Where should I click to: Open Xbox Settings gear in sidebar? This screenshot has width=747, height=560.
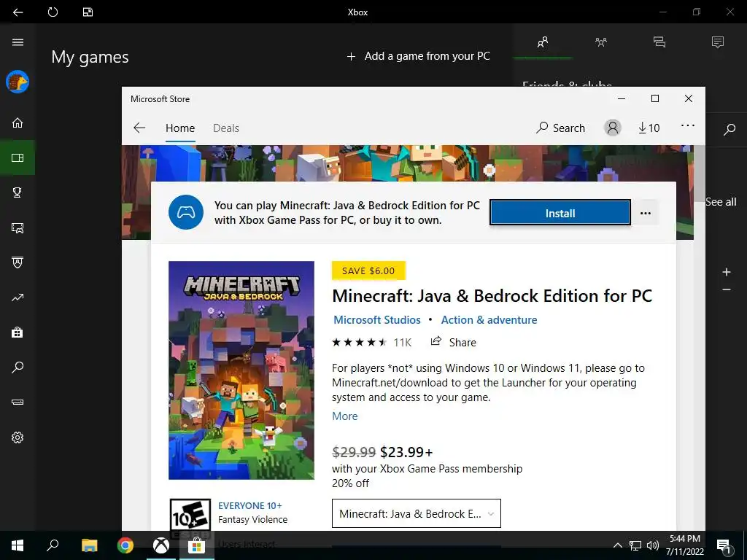click(18, 437)
